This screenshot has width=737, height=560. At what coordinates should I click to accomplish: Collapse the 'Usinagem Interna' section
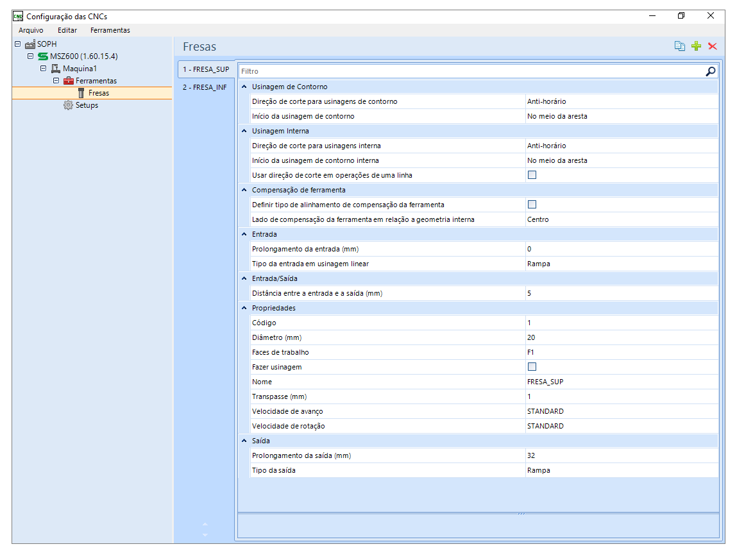coord(244,131)
